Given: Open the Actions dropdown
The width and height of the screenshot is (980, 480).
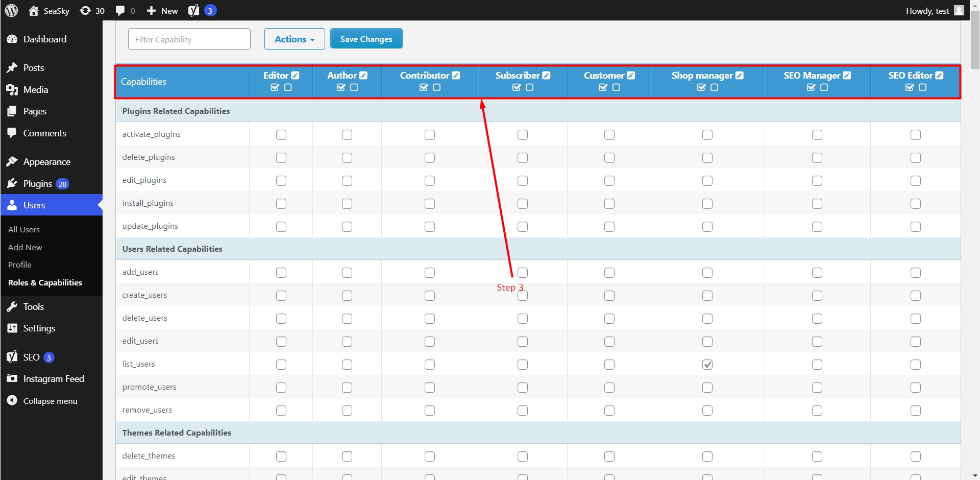Looking at the screenshot, I should click(295, 39).
